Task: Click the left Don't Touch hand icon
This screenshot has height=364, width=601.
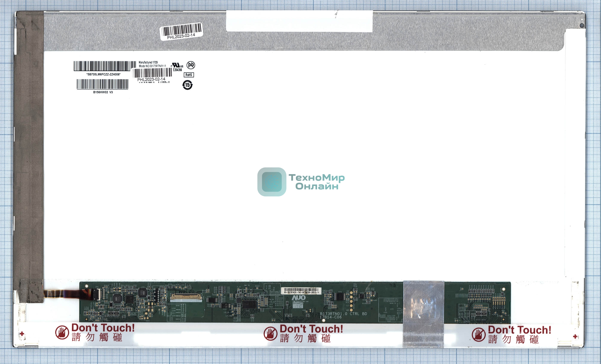Action: (x=62, y=332)
